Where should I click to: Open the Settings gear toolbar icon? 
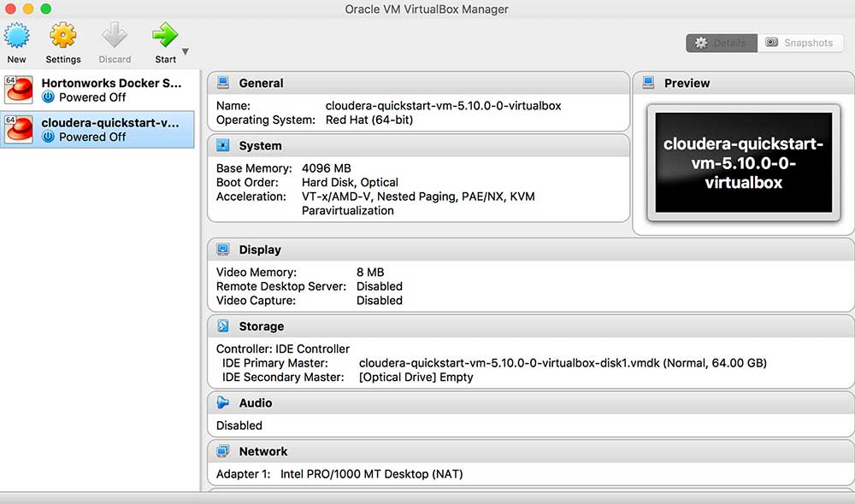click(62, 36)
